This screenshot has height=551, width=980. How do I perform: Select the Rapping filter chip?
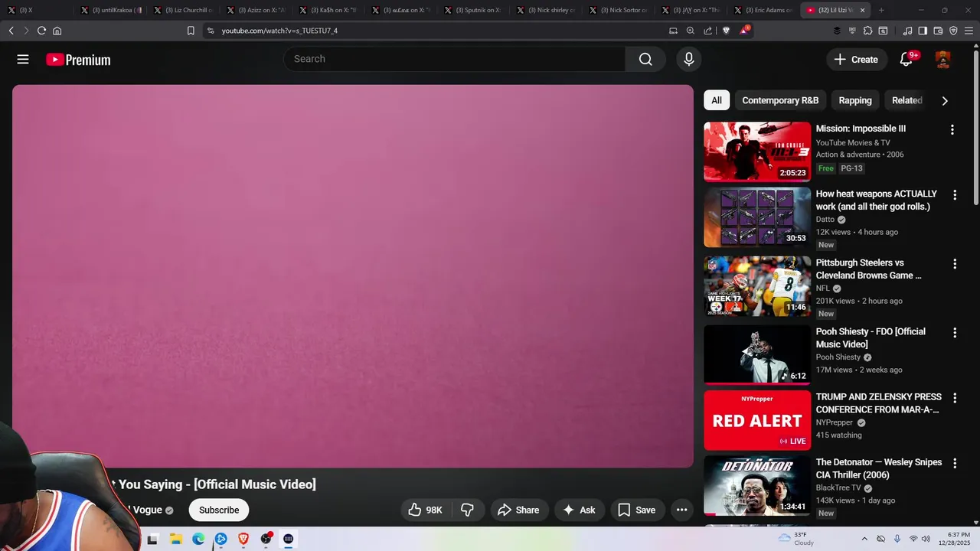[x=855, y=100]
